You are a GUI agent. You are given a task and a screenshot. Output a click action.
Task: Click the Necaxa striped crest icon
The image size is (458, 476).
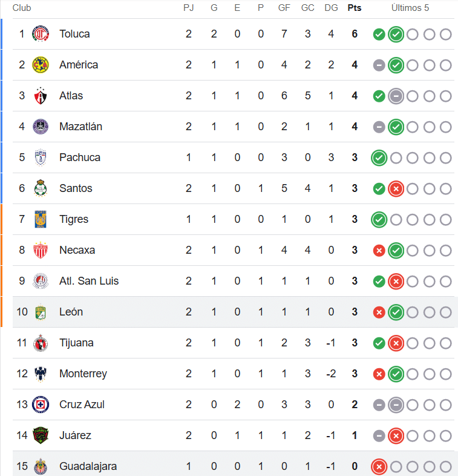click(41, 250)
